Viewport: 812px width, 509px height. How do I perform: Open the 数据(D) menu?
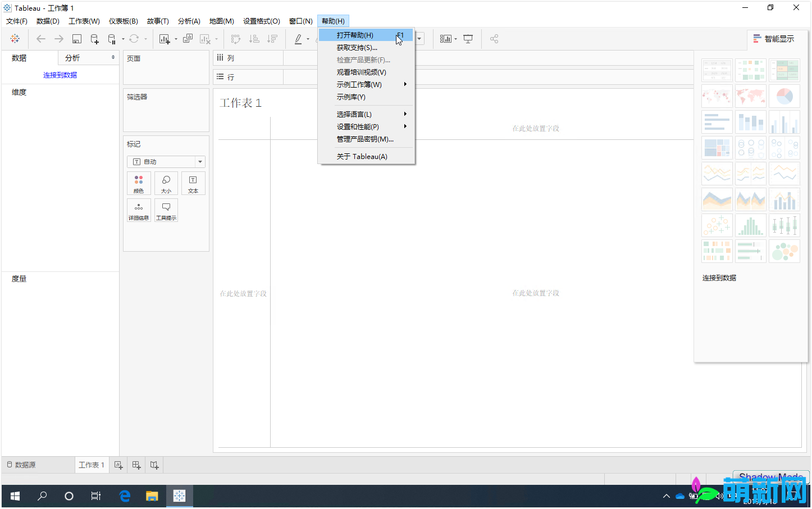pyautogui.click(x=48, y=21)
